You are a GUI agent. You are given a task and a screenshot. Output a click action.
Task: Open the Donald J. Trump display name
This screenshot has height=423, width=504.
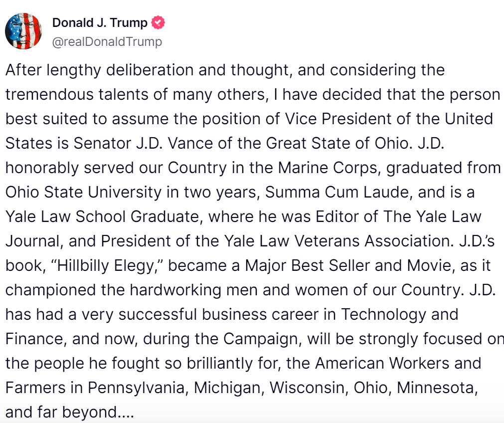[100, 23]
